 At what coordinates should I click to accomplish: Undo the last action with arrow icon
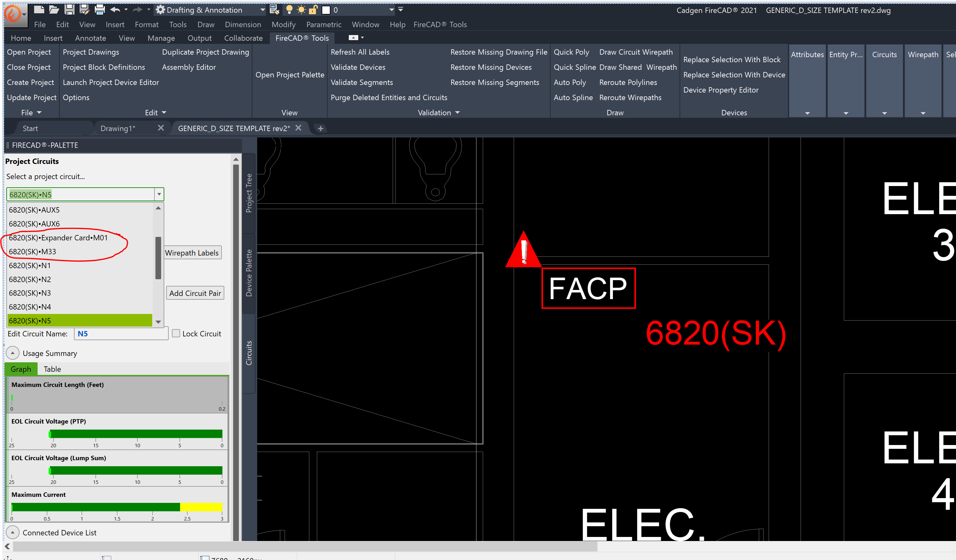point(115,10)
